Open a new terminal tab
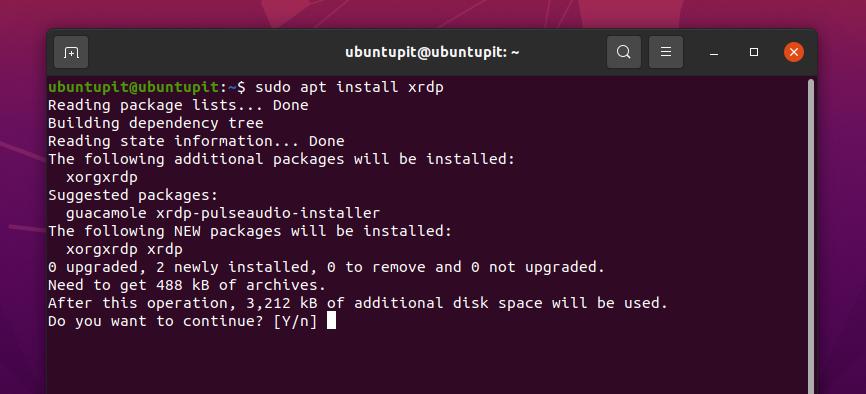The height and width of the screenshot is (394, 866). click(71, 52)
